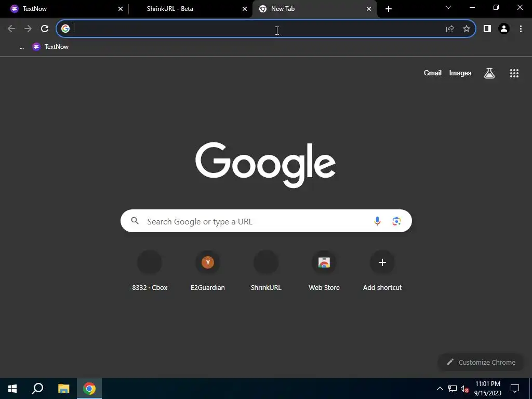
Task: Click the Google icon in address bar
Action: [65, 29]
